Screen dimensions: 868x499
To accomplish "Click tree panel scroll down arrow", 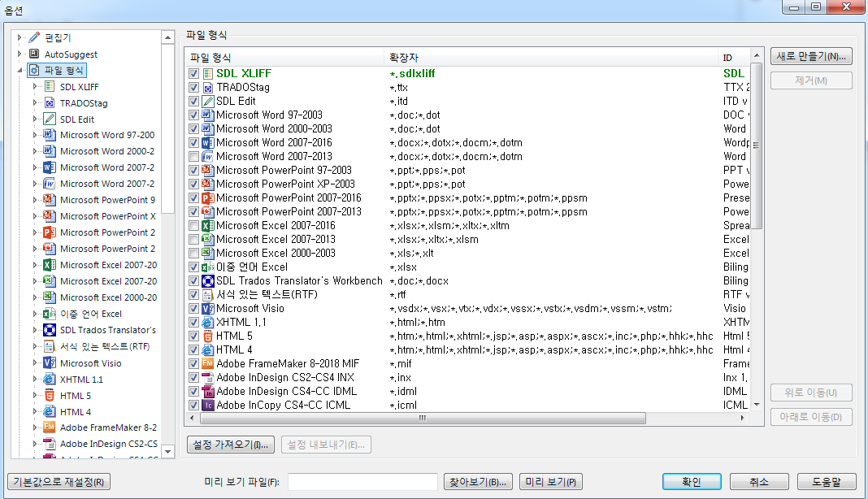I will click(167, 452).
